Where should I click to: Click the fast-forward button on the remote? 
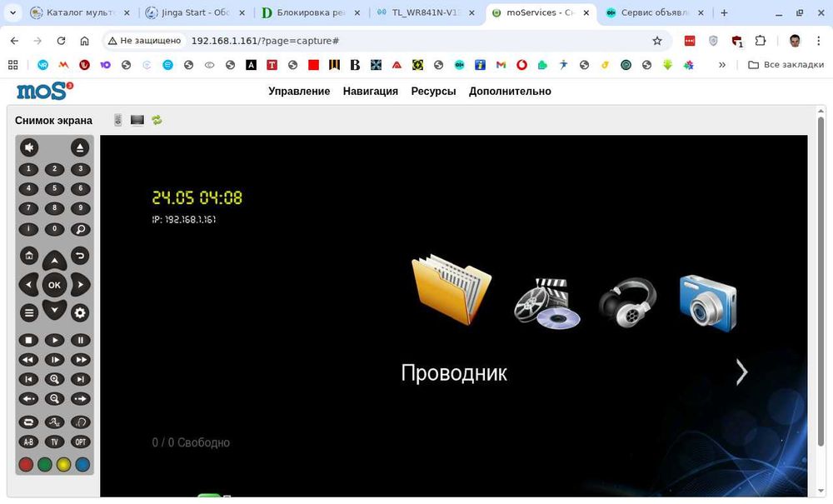[x=80, y=360]
